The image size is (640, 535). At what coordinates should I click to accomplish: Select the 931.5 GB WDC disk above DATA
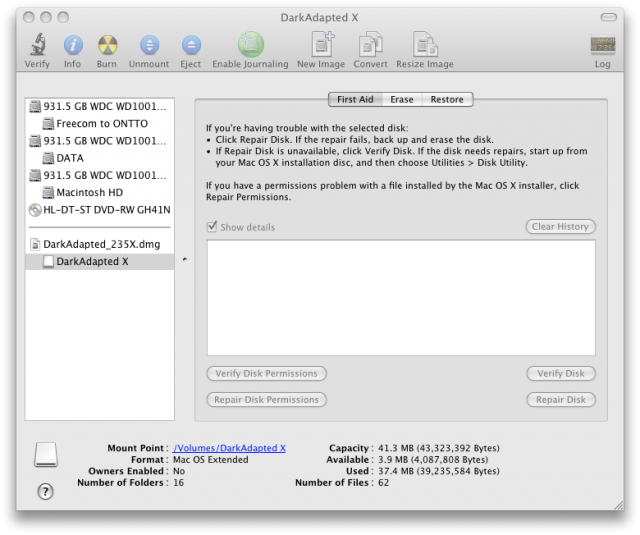[x=99, y=141]
